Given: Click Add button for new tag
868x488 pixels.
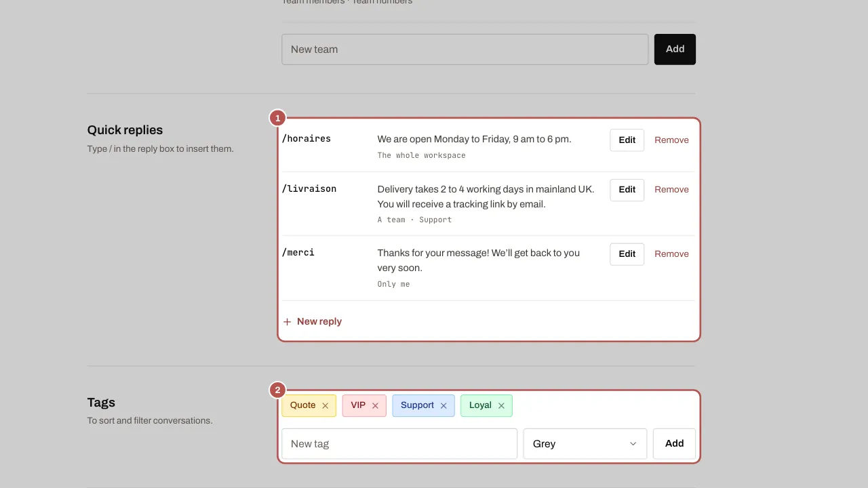Looking at the screenshot, I should coord(674,444).
